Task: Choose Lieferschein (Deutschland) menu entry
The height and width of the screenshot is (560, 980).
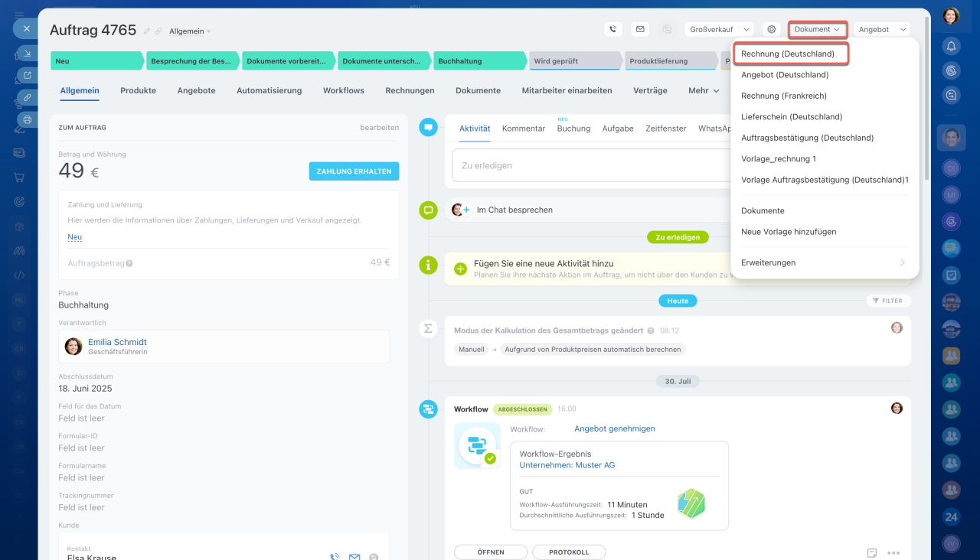Action: point(792,117)
